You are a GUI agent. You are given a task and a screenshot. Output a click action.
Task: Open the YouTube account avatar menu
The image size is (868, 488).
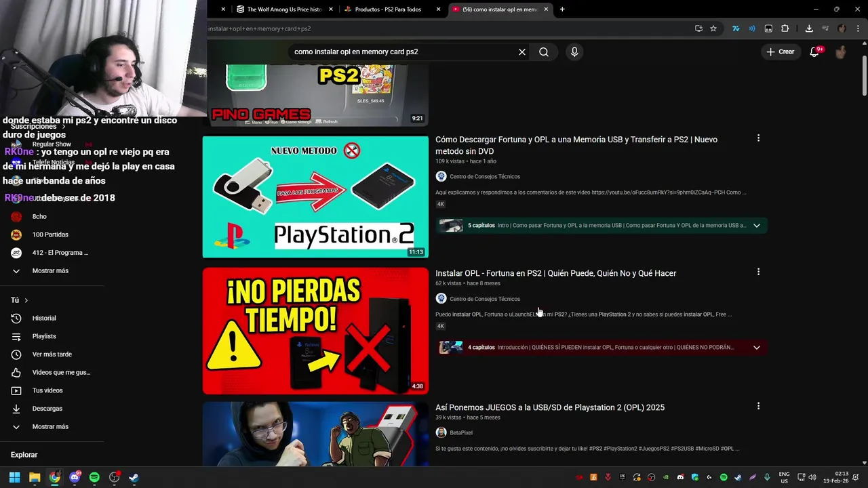pos(841,52)
